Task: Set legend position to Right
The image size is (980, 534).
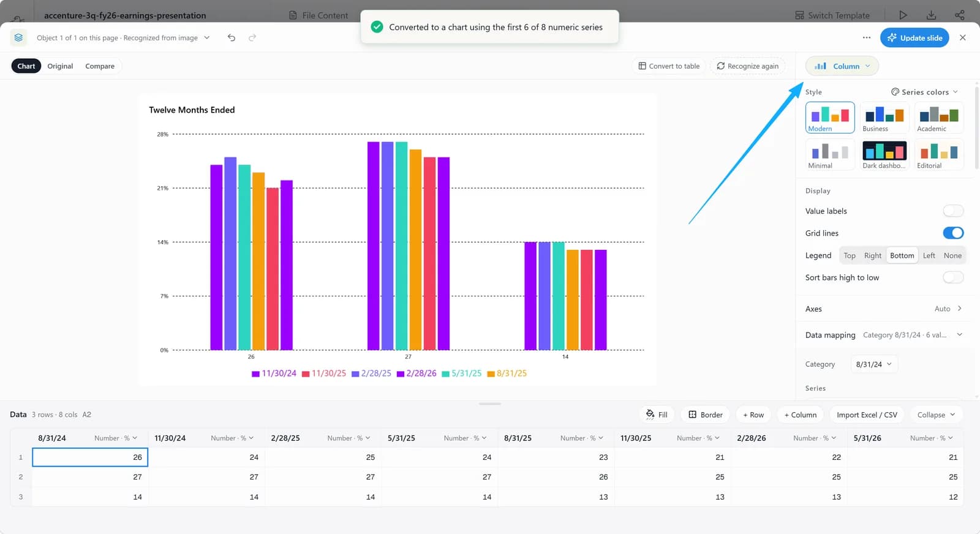Action: [x=873, y=255]
